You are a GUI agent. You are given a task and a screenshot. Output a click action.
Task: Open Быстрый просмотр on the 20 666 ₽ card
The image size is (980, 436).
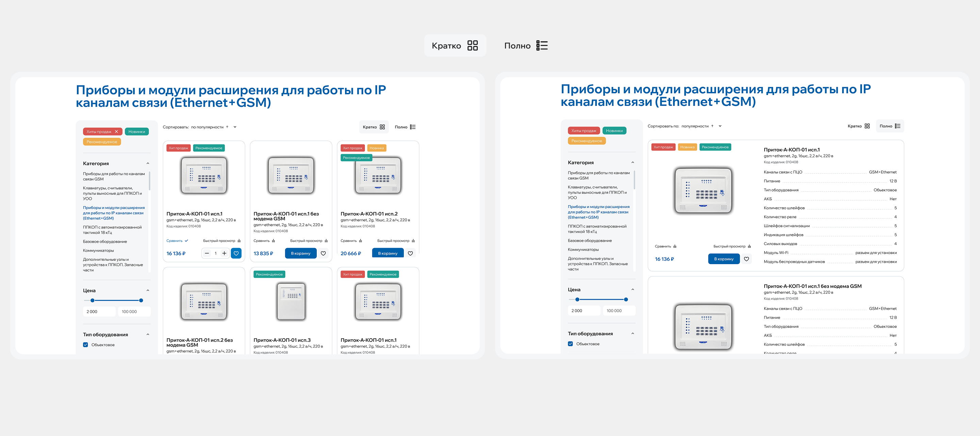click(x=396, y=241)
